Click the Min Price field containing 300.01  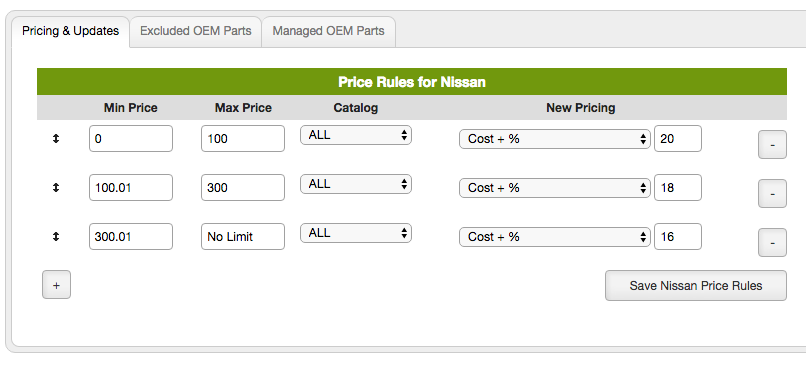coord(131,236)
